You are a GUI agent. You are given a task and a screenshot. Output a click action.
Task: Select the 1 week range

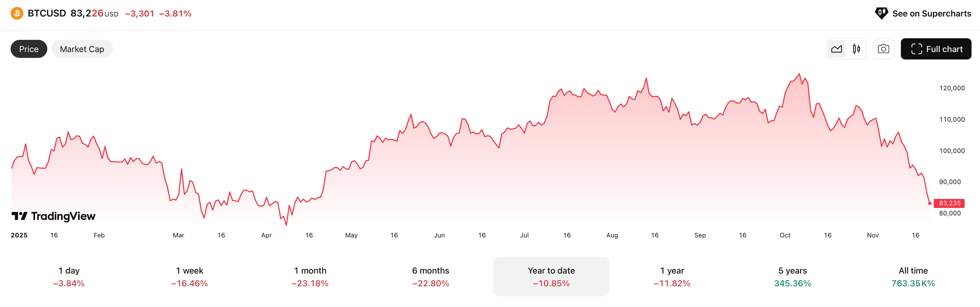pos(189,276)
